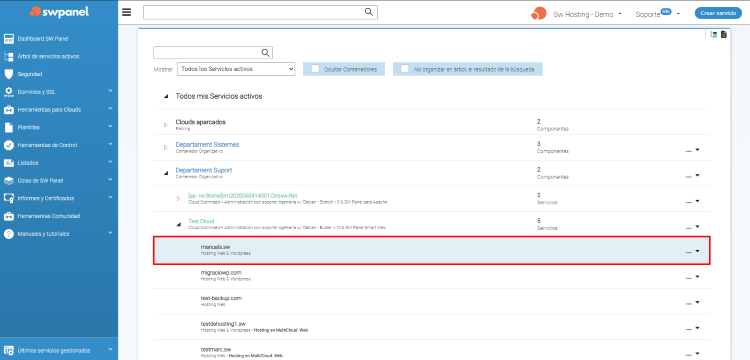The image size is (750, 360).
Task: Click the Dashboard SW Panel sidebar icon
Action: [8, 39]
